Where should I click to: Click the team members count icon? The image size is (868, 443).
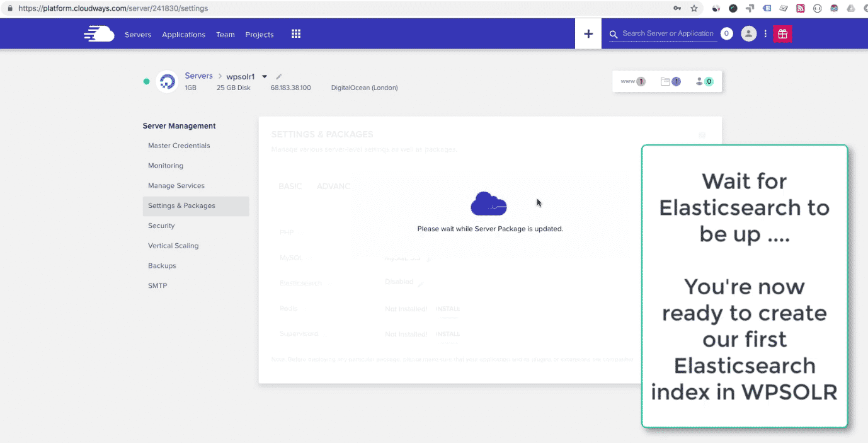click(704, 81)
